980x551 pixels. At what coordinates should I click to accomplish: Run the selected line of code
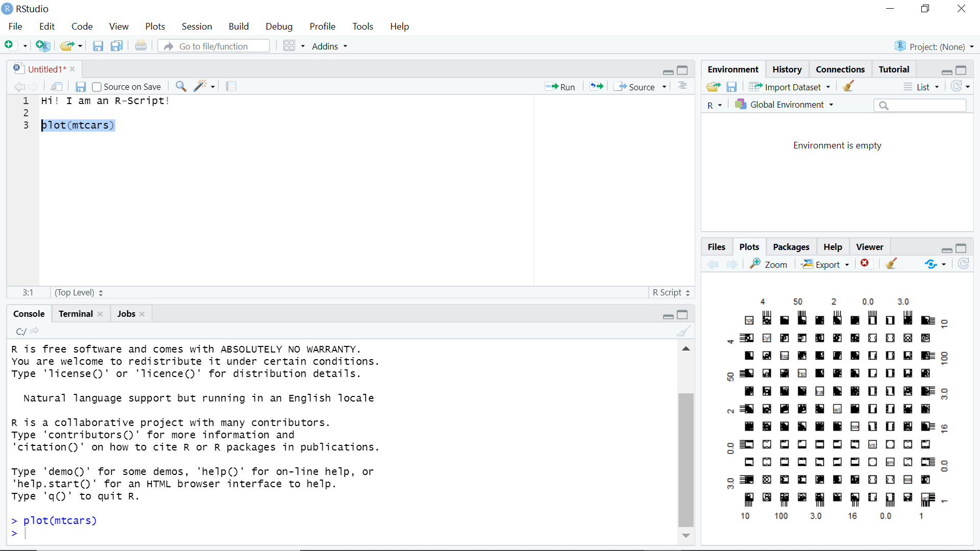point(560,87)
